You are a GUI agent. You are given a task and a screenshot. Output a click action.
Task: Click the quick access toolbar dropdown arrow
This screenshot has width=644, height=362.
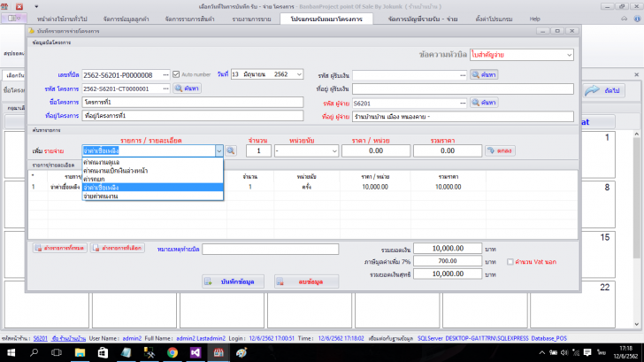(36, 6)
